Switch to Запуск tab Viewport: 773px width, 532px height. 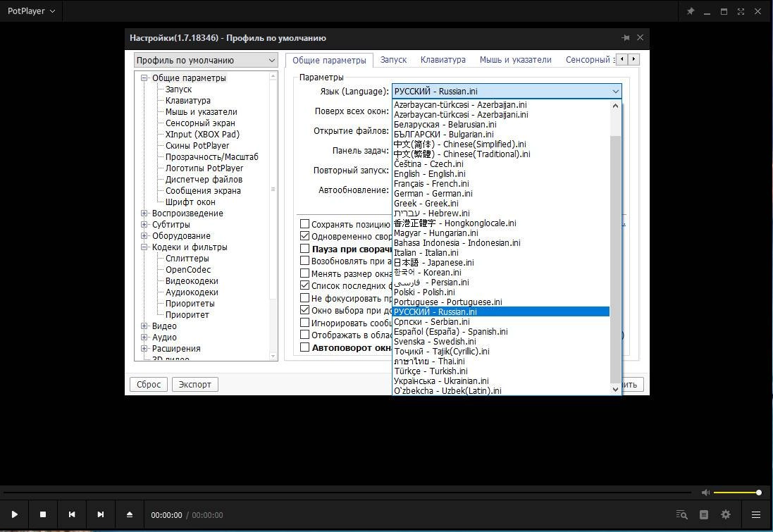[393, 60]
